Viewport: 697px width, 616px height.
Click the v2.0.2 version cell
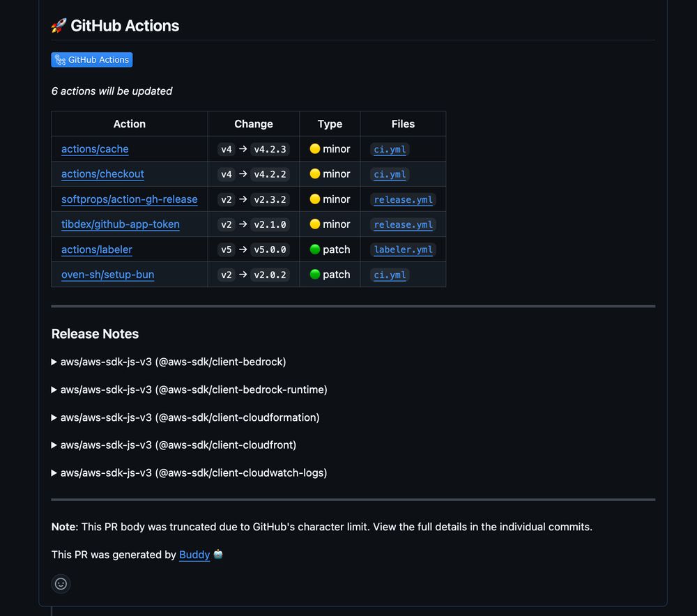[270, 275]
